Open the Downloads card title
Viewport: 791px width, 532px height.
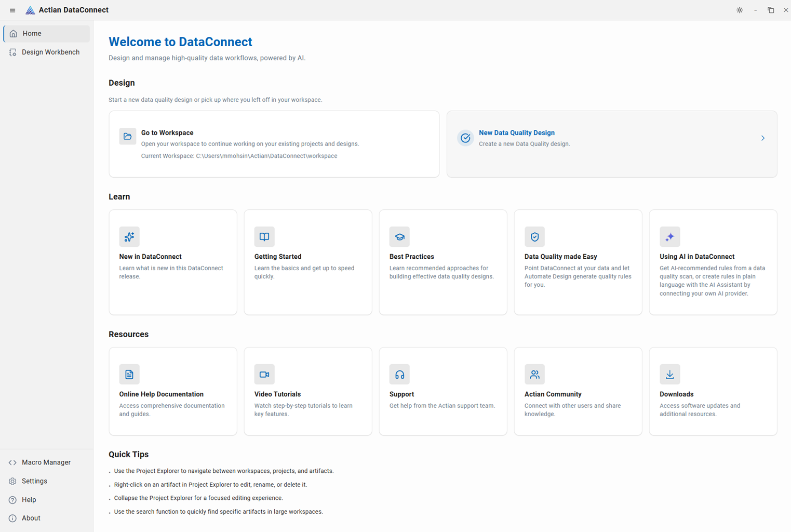pos(677,394)
